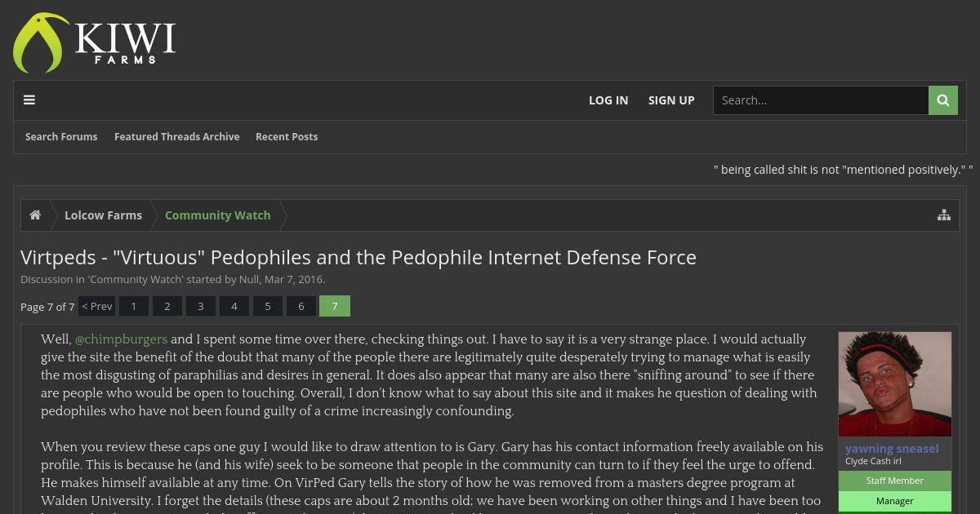Image resolution: width=980 pixels, height=514 pixels.
Task: Click the Mar 7, 2016 date link
Action: (293, 279)
